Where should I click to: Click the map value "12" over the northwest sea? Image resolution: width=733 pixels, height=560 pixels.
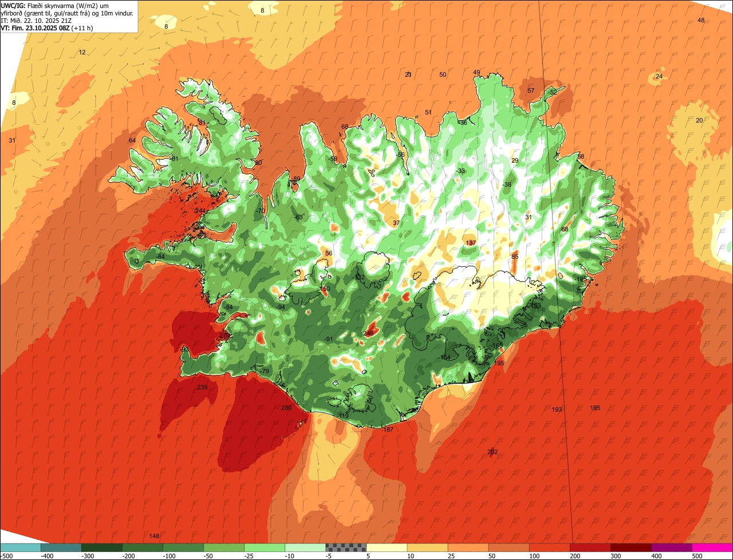click(82, 52)
